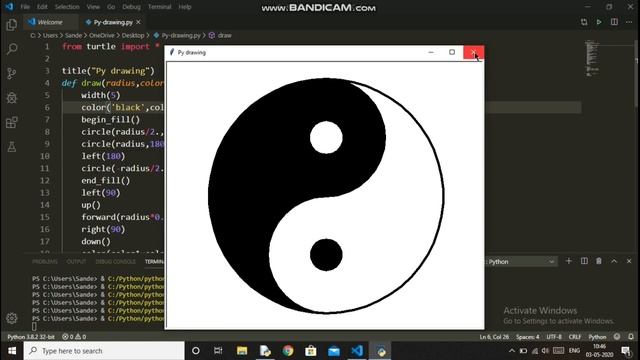Click the OneDrive breadcrumb segment
The height and width of the screenshot is (360, 640).
[102, 36]
